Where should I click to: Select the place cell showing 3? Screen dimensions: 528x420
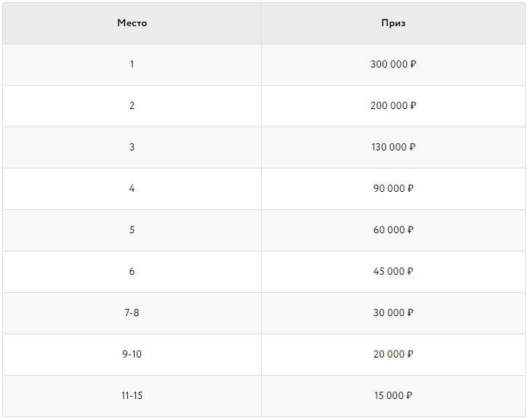[132, 148]
